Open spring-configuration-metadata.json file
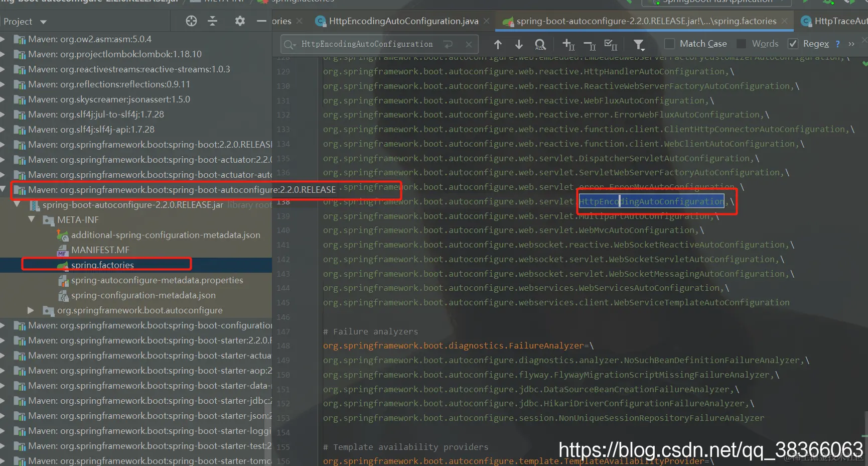Viewport: 868px width, 466px height. (143, 295)
